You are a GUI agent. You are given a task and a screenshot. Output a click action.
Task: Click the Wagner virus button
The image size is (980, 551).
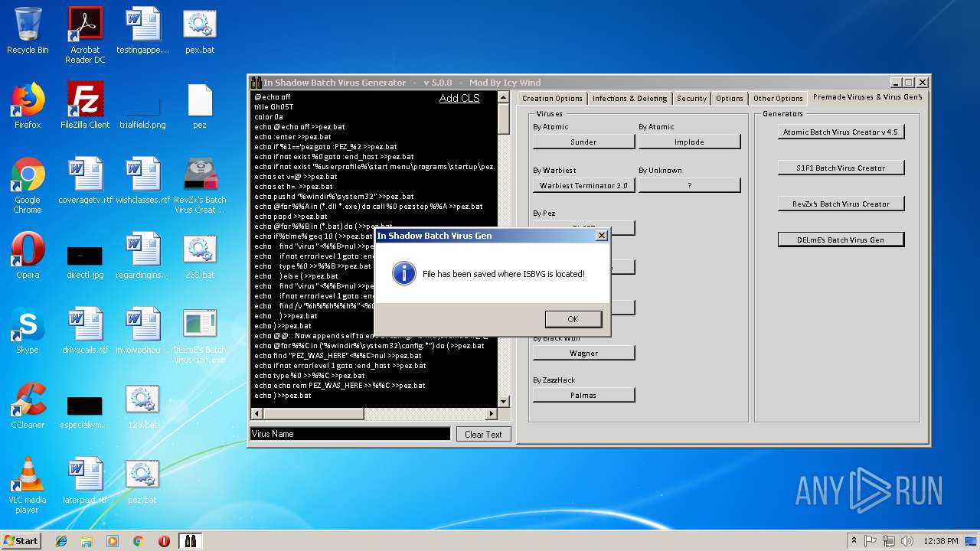[583, 353]
